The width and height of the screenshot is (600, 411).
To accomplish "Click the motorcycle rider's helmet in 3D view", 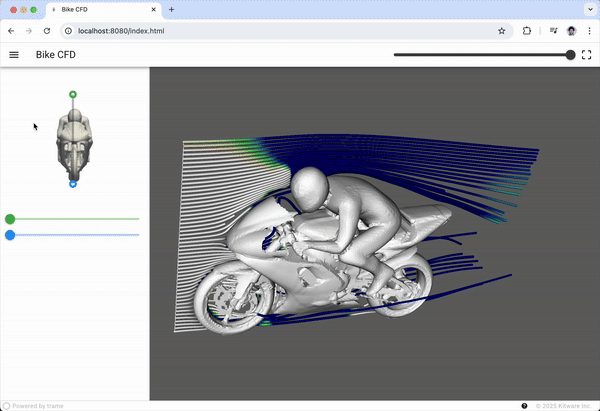I will point(312,187).
